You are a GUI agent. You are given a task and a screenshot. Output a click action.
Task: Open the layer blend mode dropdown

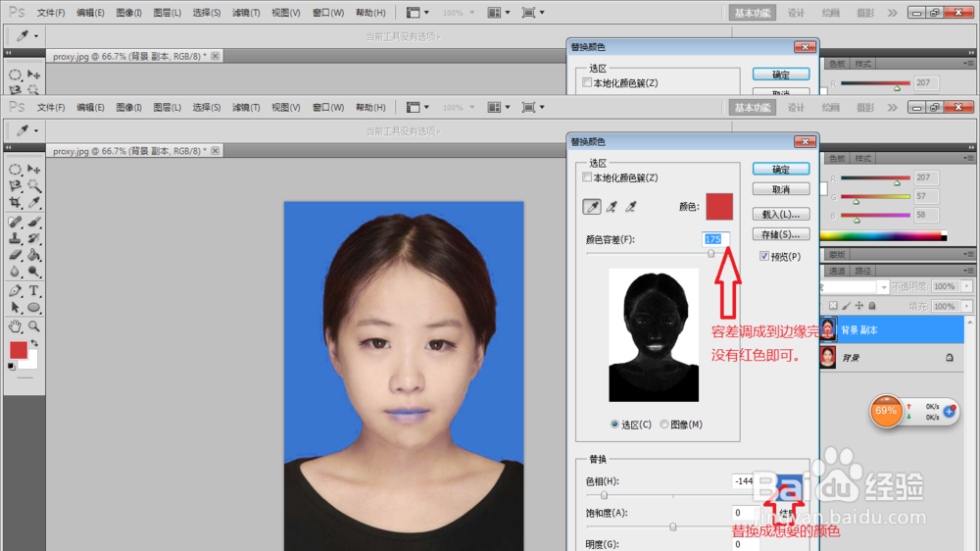pyautogui.click(x=883, y=287)
